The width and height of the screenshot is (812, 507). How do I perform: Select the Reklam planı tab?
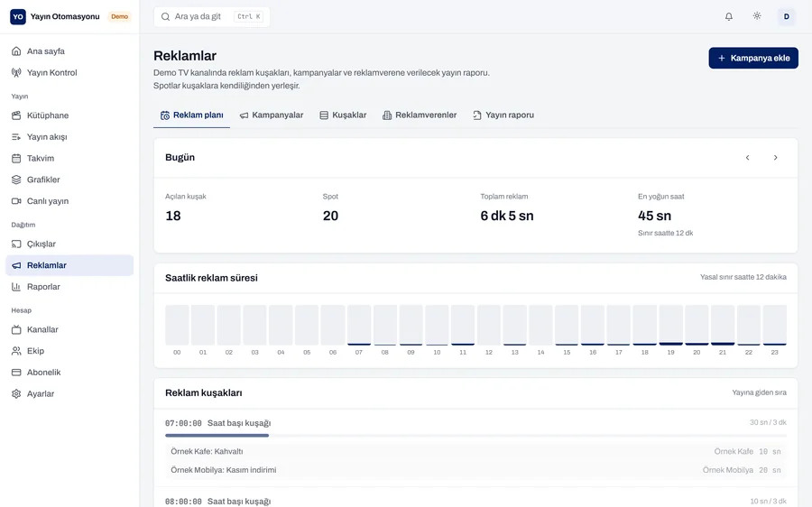[x=191, y=115]
